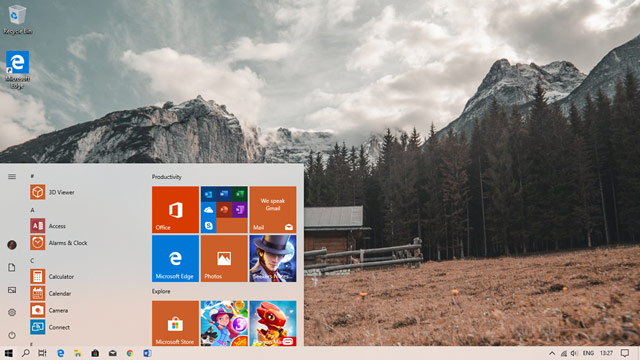Viewport: 640px width, 360px height.
Task: Select the Microsoft Edge desktop shortcut
Action: pos(17,69)
